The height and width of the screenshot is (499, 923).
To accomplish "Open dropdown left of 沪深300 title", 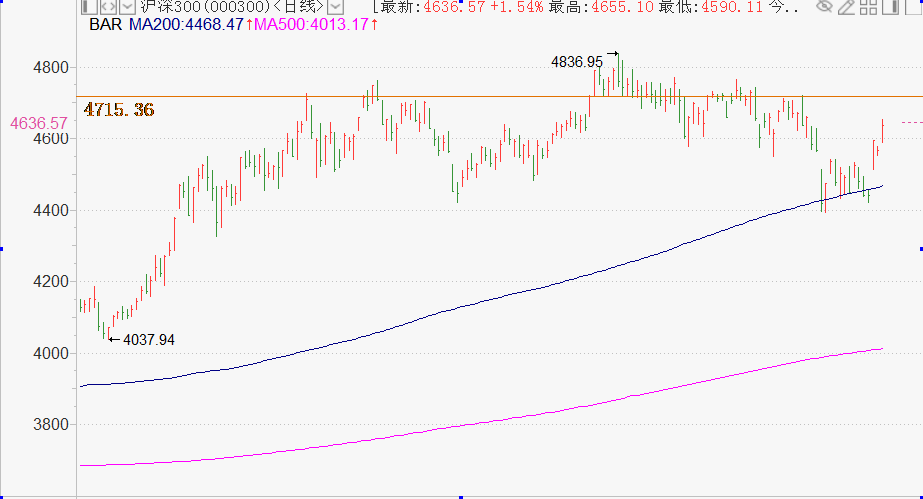I will (x=127, y=6).
